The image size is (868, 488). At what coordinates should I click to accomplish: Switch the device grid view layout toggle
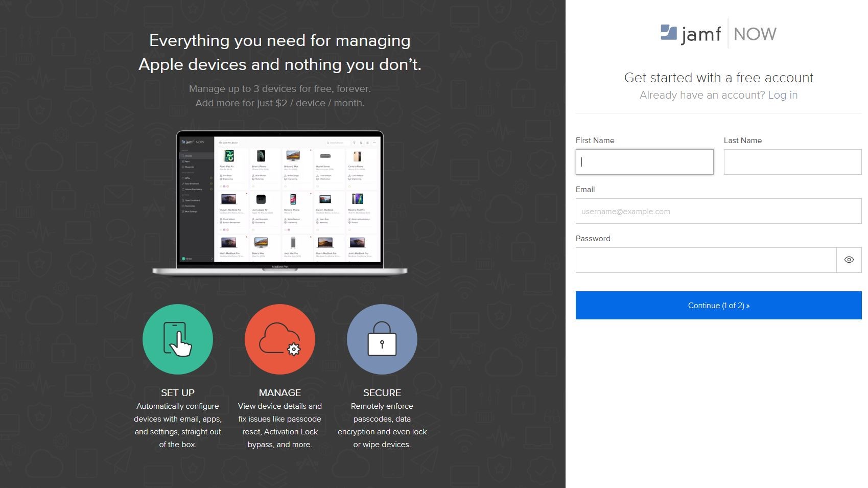[x=368, y=143]
